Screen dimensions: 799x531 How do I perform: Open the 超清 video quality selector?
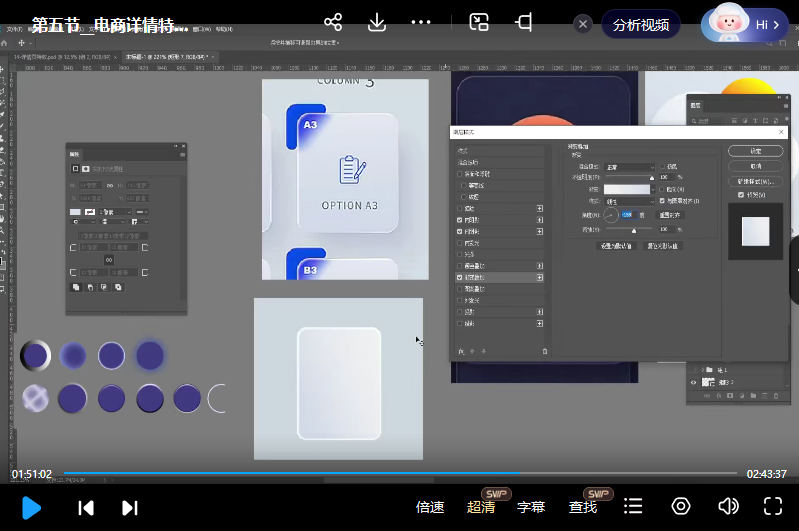tap(481, 507)
